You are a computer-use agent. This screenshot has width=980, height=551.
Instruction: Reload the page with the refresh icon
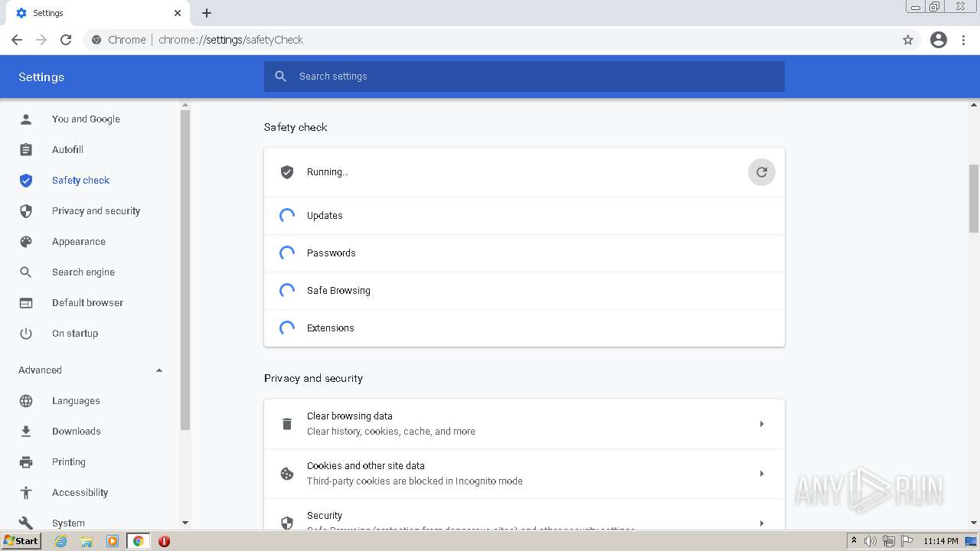(66, 40)
